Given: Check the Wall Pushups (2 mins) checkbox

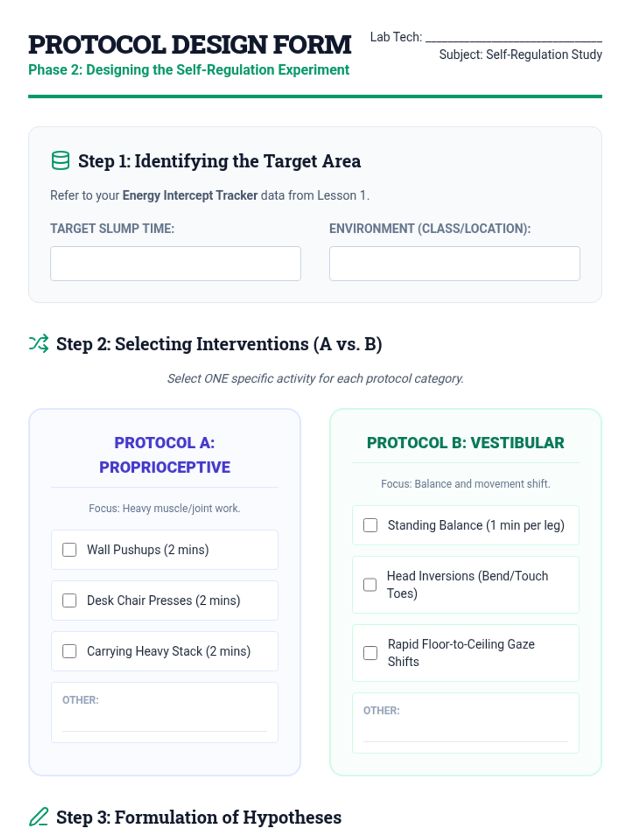Looking at the screenshot, I should point(69,550).
